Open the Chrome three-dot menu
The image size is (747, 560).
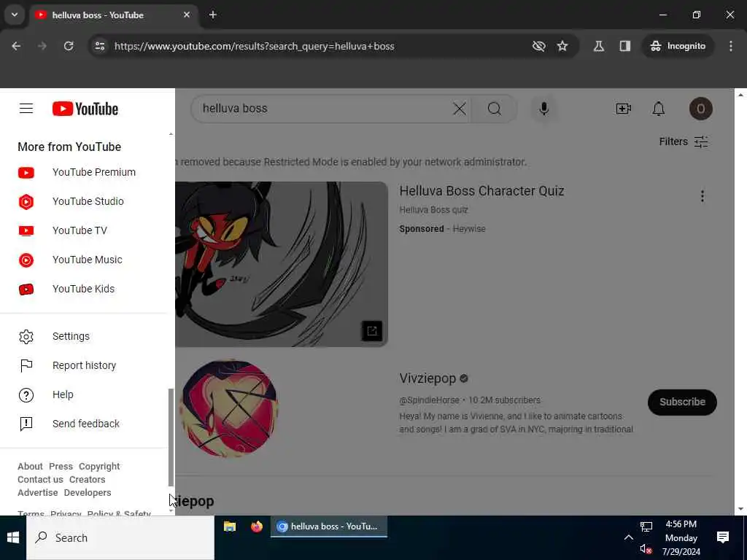click(731, 46)
